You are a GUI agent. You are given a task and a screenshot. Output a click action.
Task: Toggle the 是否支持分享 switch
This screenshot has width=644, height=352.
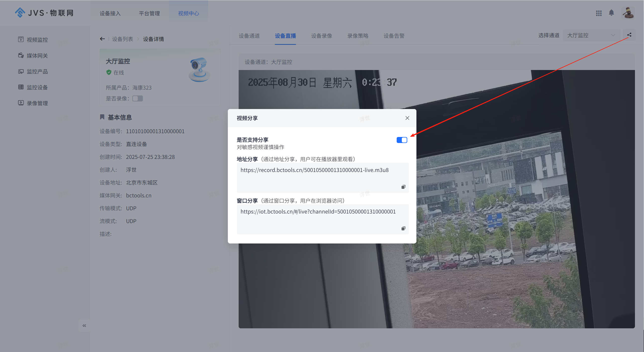click(x=402, y=140)
